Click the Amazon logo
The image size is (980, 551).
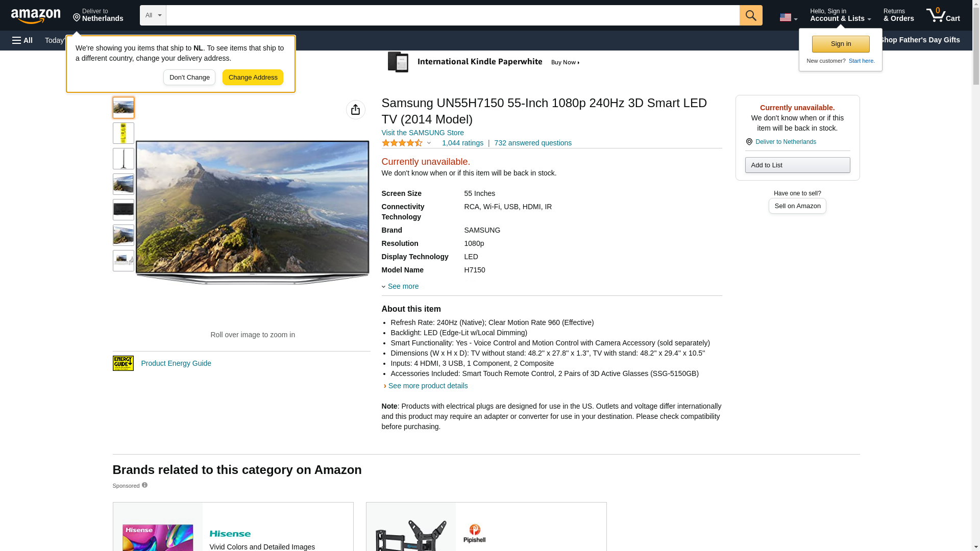pos(36,16)
